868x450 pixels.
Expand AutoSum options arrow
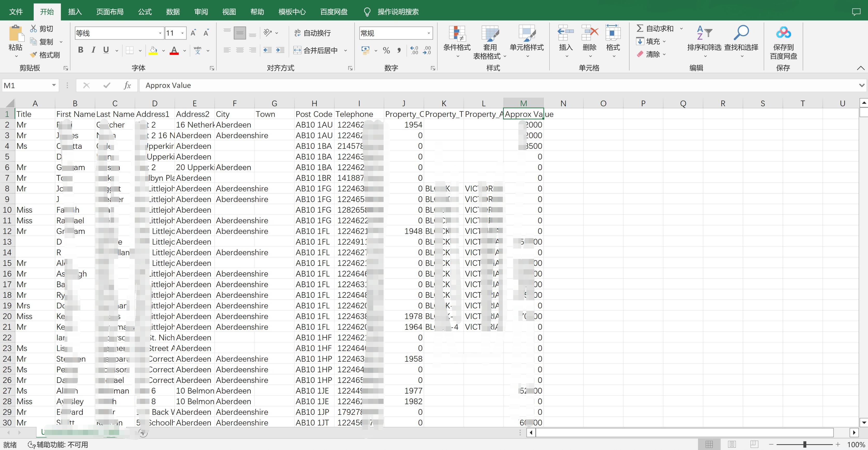point(681,28)
